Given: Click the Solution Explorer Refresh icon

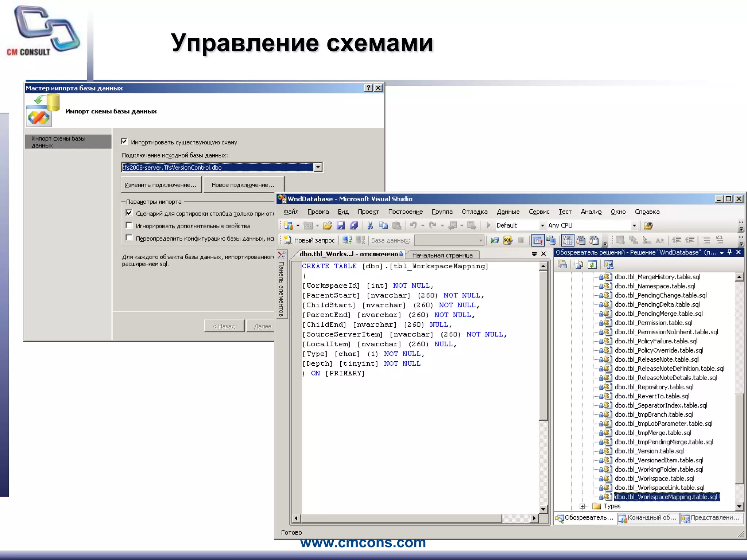Looking at the screenshot, I should click(592, 265).
